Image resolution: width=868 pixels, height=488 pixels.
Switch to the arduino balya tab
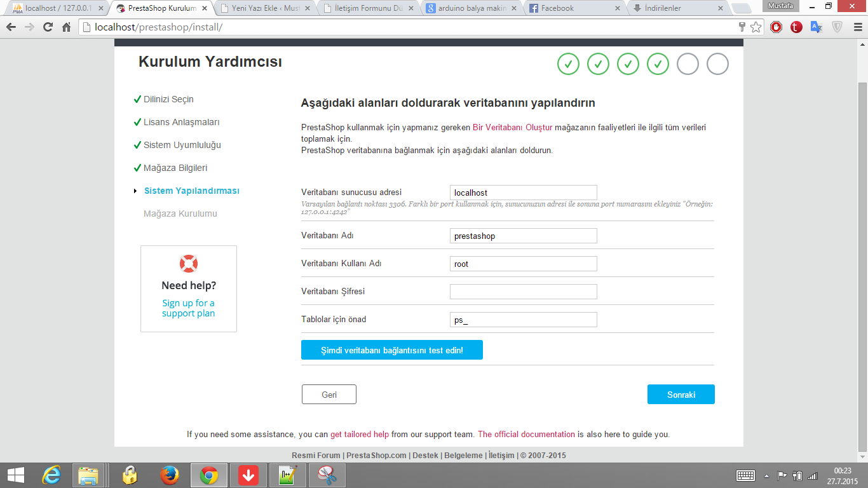point(472,8)
